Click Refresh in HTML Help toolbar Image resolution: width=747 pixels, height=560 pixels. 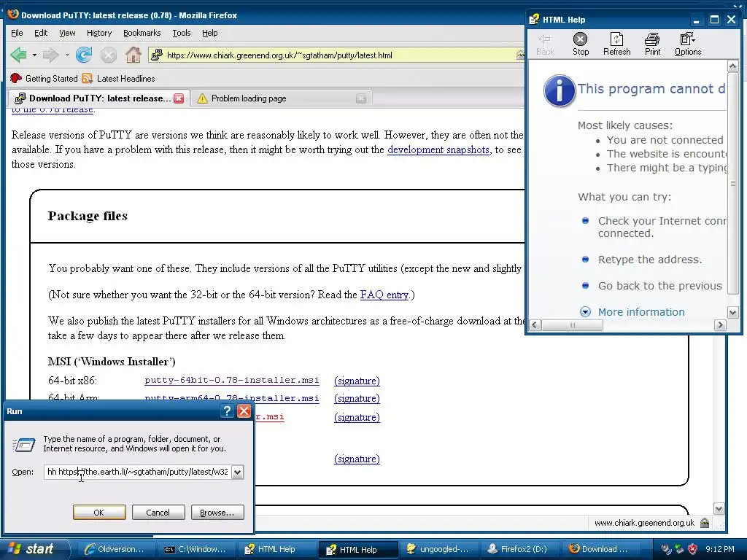tap(616, 44)
